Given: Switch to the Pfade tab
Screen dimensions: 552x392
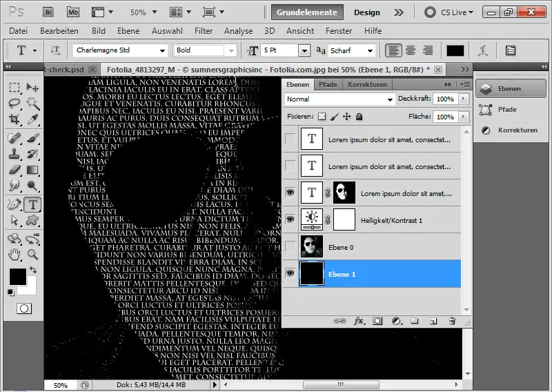Looking at the screenshot, I should tap(328, 84).
